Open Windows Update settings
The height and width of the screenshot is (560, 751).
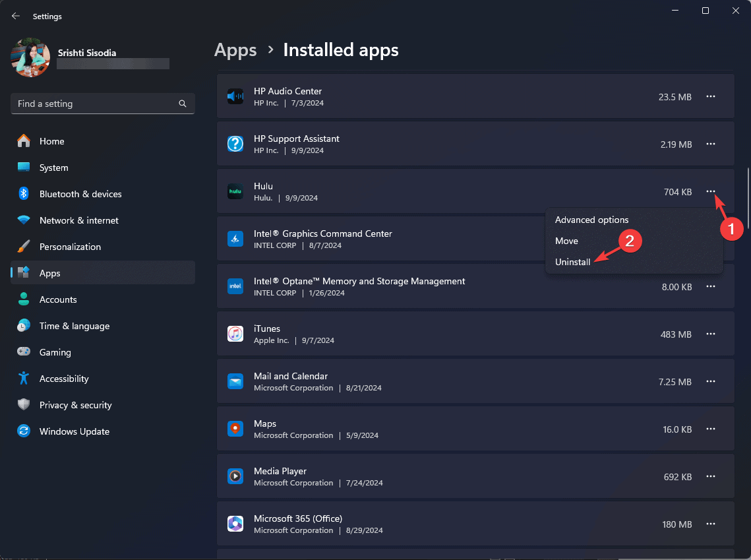click(x=102, y=431)
